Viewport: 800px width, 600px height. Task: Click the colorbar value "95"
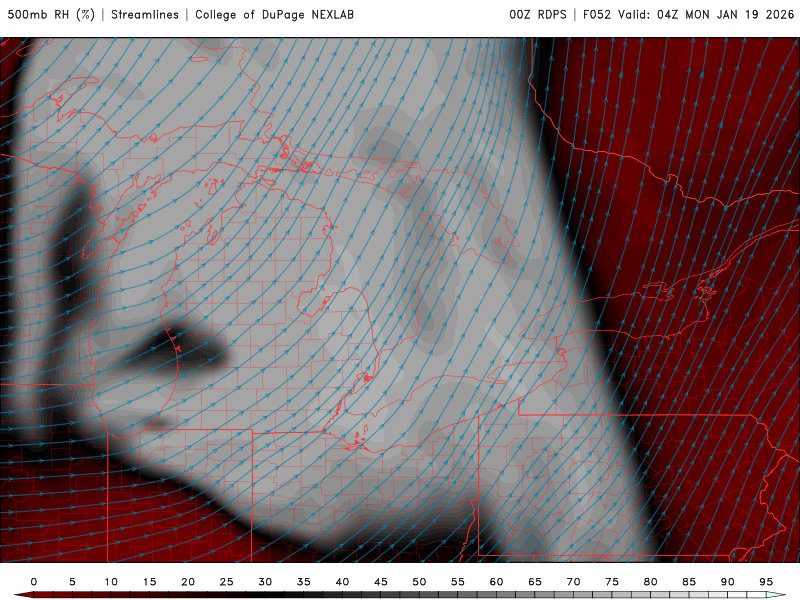(766, 582)
